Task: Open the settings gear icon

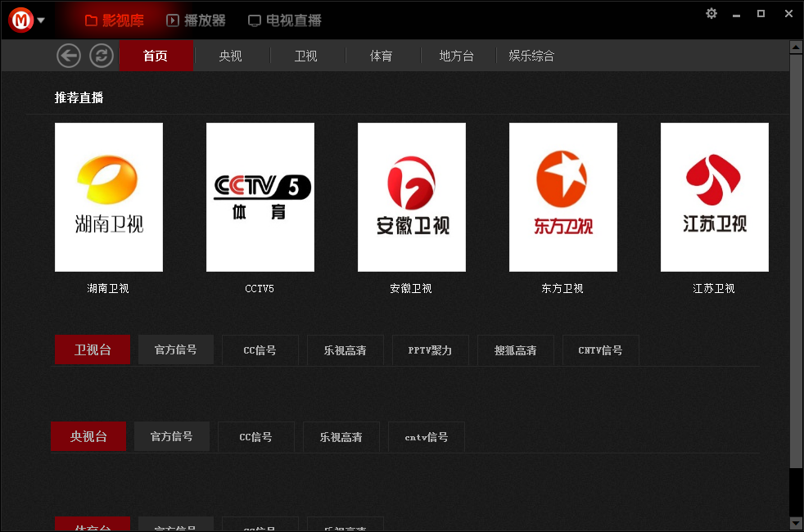Action: point(711,13)
